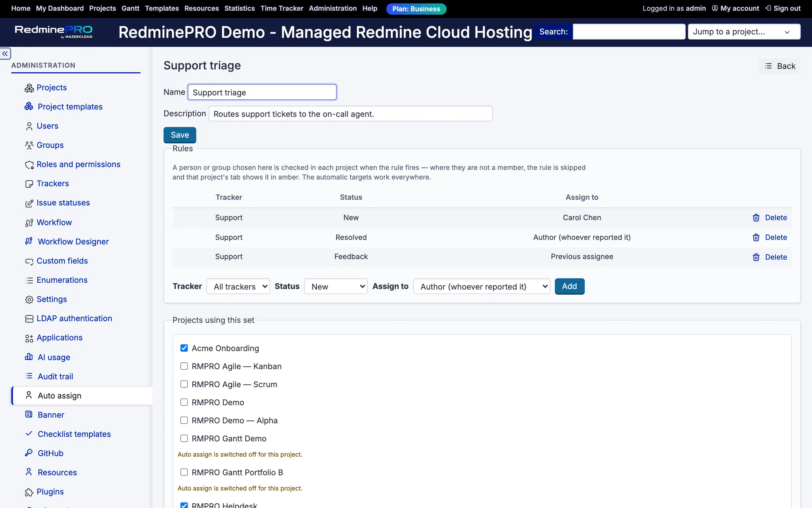Click the Back button

click(x=780, y=66)
